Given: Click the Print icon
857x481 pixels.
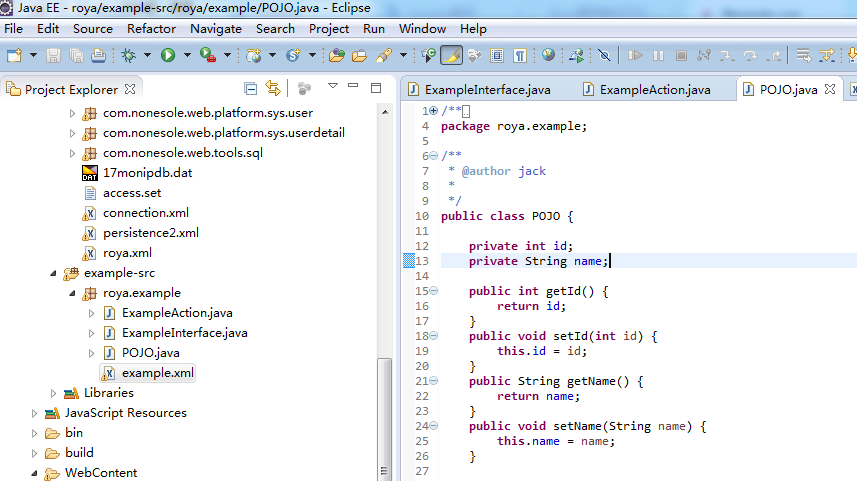Looking at the screenshot, I should (98, 55).
